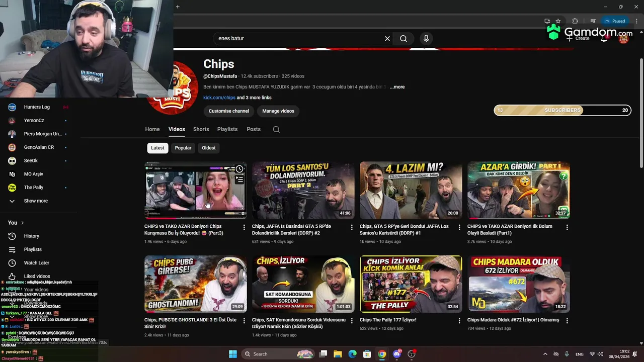
Task: Click the magnifier search button
Action: coord(404,38)
